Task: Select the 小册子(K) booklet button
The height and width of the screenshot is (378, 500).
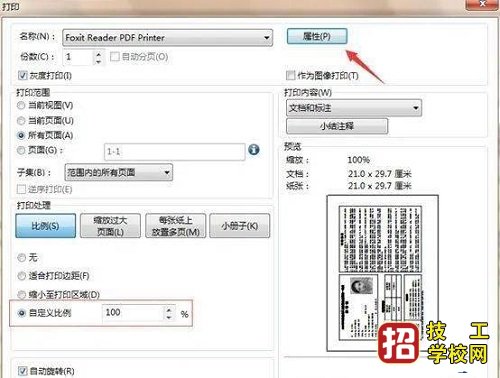Action: coord(240,226)
